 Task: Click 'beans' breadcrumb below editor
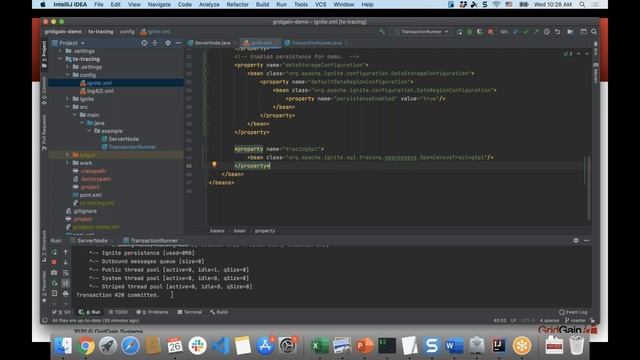217,231
